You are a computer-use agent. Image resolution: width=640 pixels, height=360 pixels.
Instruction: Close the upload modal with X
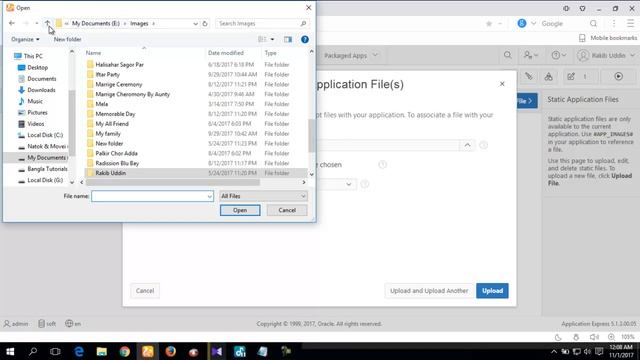pyautogui.click(x=502, y=84)
